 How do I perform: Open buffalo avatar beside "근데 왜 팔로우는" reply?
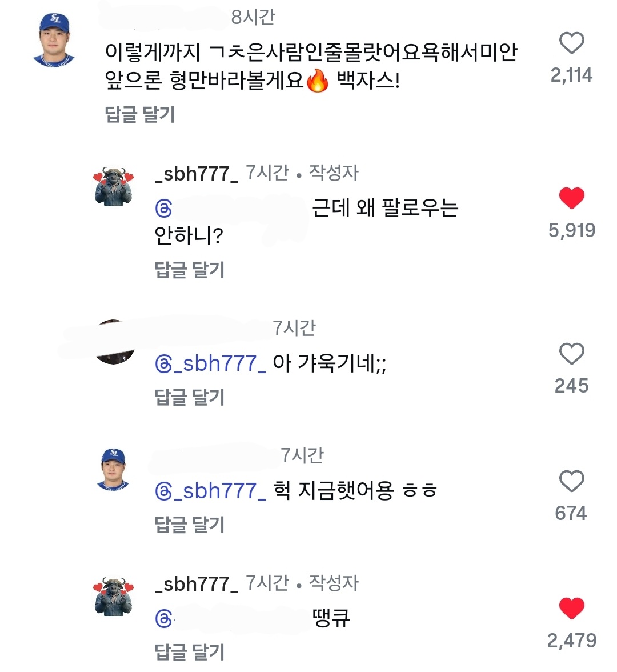[x=113, y=187]
